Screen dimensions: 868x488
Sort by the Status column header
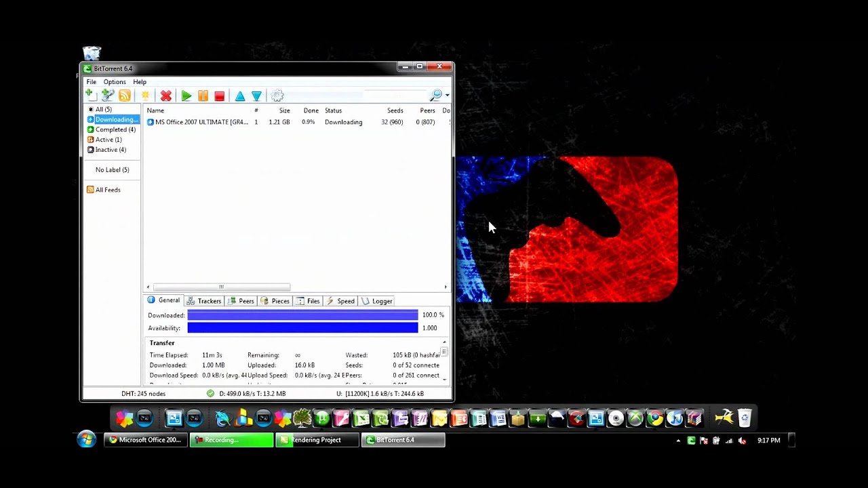tap(333, 110)
